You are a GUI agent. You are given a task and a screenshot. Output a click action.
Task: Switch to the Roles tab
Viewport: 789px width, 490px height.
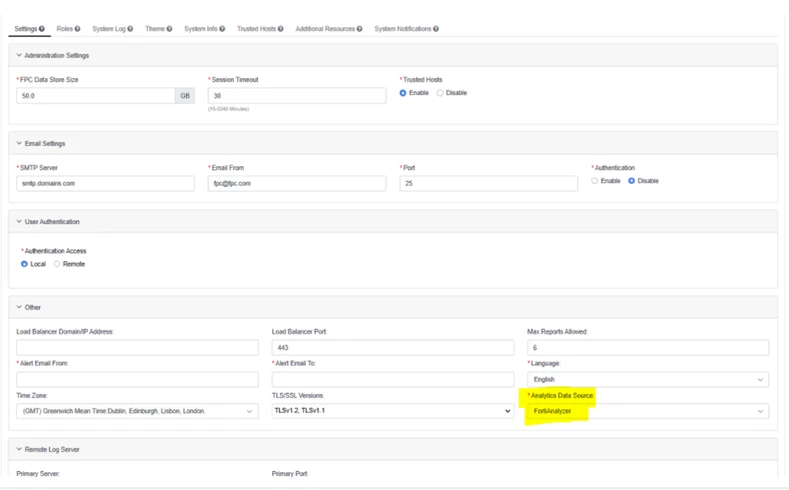coord(64,29)
